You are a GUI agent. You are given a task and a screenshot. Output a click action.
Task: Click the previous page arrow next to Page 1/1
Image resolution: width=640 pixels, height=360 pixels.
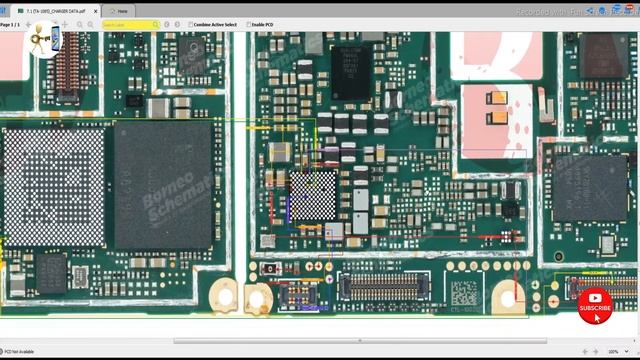point(28,25)
